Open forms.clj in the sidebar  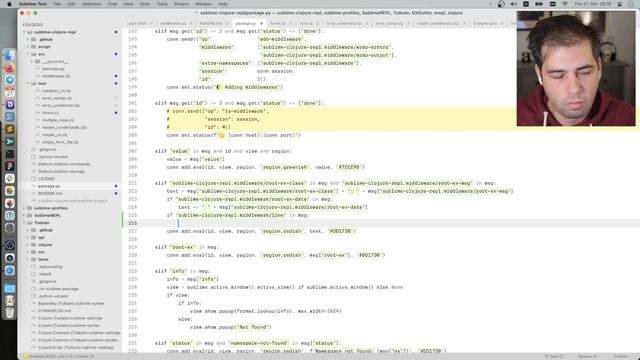click(x=50, y=113)
